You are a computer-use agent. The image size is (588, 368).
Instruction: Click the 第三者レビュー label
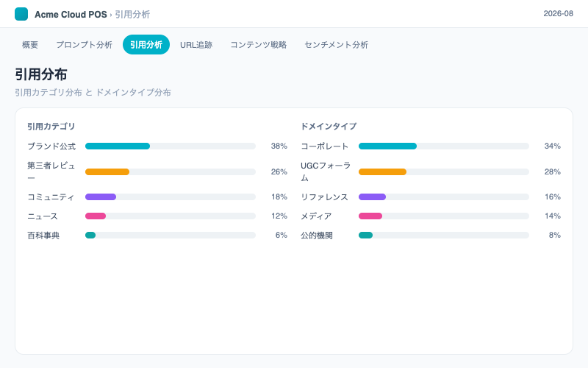pos(51,171)
